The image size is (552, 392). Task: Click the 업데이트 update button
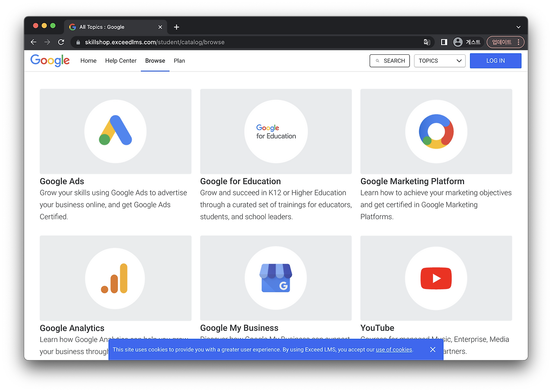pos(505,42)
